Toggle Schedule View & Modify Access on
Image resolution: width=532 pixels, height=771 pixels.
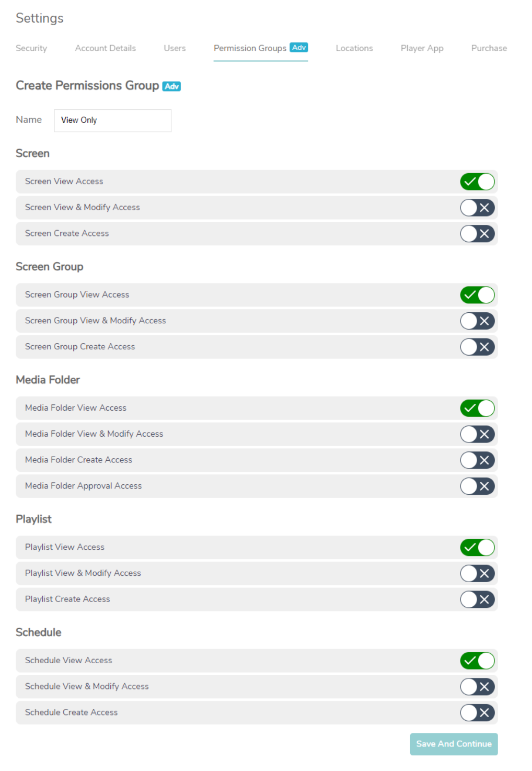[x=477, y=687]
